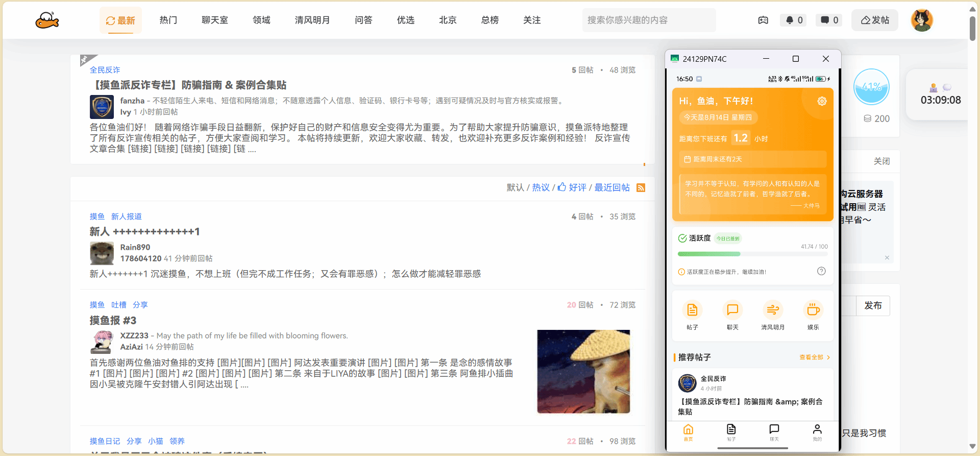Open user avatar menu in header

pyautogui.click(x=922, y=20)
